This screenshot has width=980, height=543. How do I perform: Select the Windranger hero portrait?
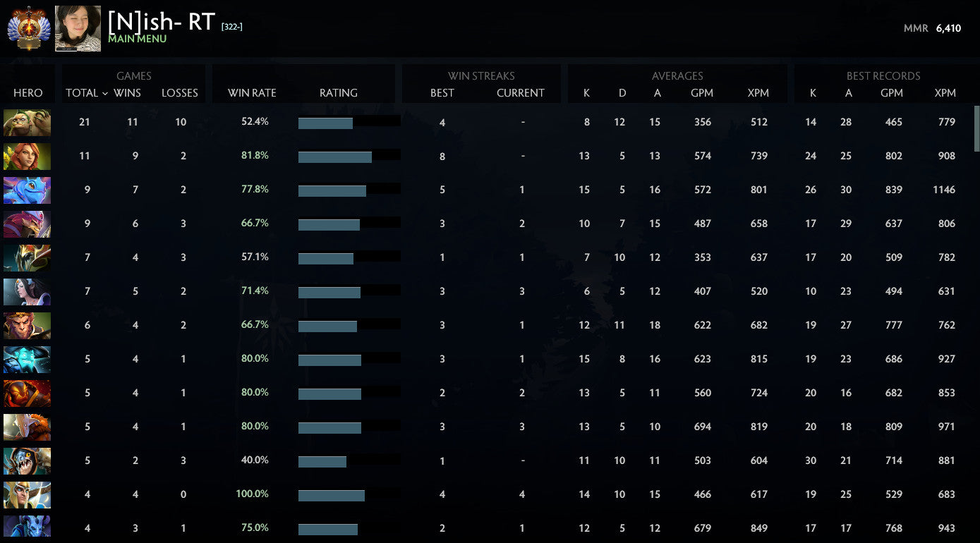coord(27,157)
